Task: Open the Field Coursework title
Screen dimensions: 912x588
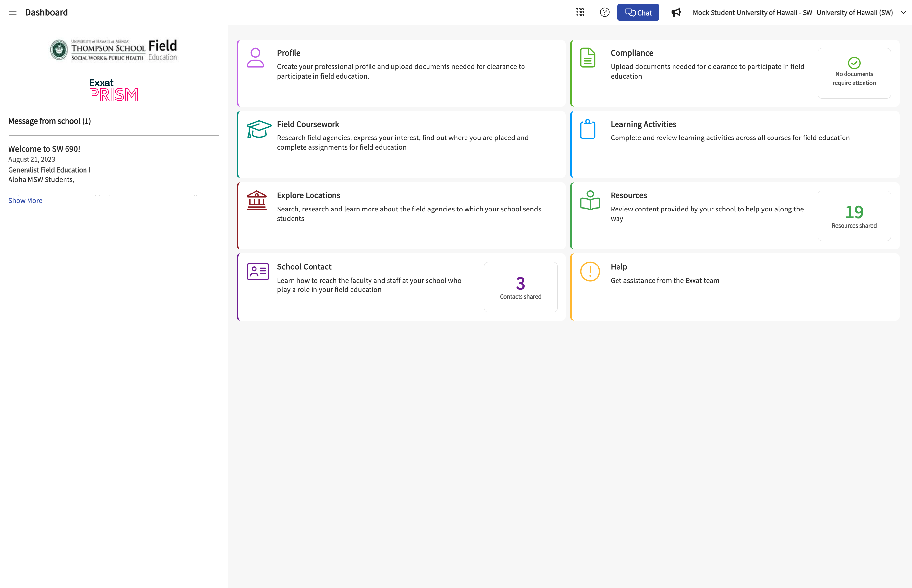Action: click(x=308, y=124)
